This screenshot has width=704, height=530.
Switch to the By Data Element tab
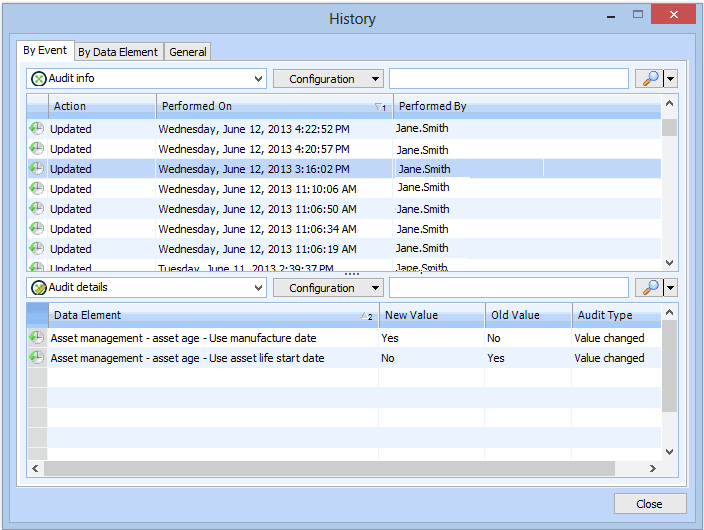coord(118,52)
